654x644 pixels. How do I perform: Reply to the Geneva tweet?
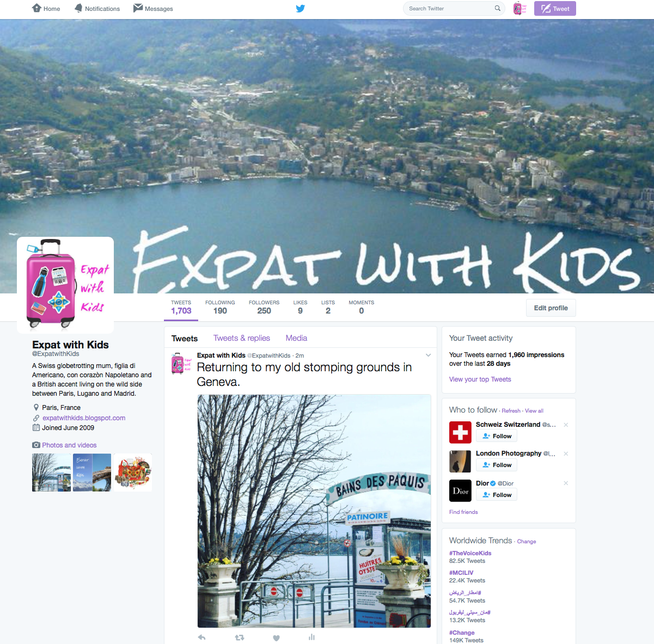pyautogui.click(x=201, y=637)
